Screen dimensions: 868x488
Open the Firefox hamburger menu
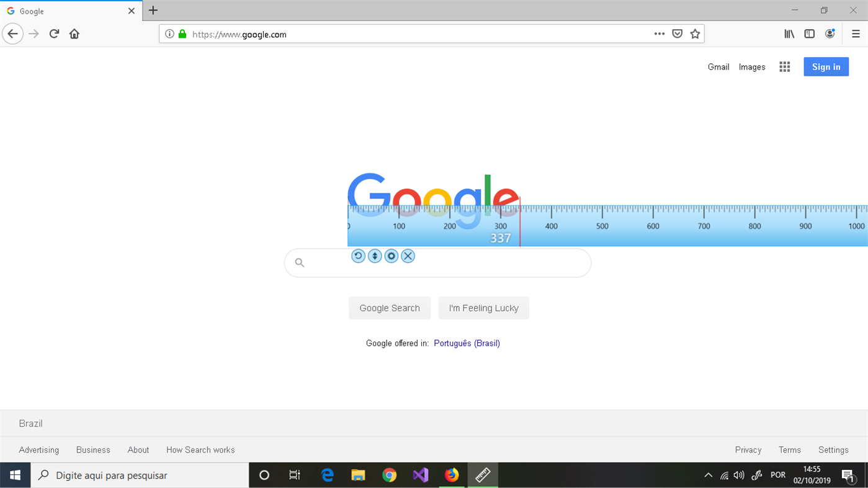click(856, 34)
